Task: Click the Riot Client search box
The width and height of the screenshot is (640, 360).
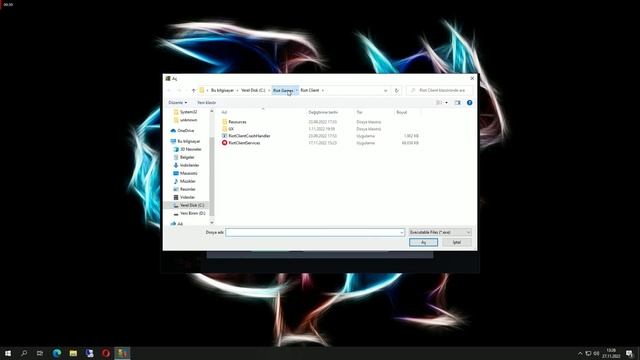Action: (x=440, y=90)
